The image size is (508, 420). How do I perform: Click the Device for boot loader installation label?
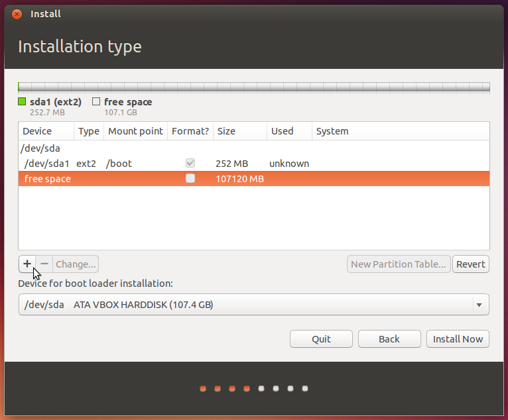(x=95, y=284)
